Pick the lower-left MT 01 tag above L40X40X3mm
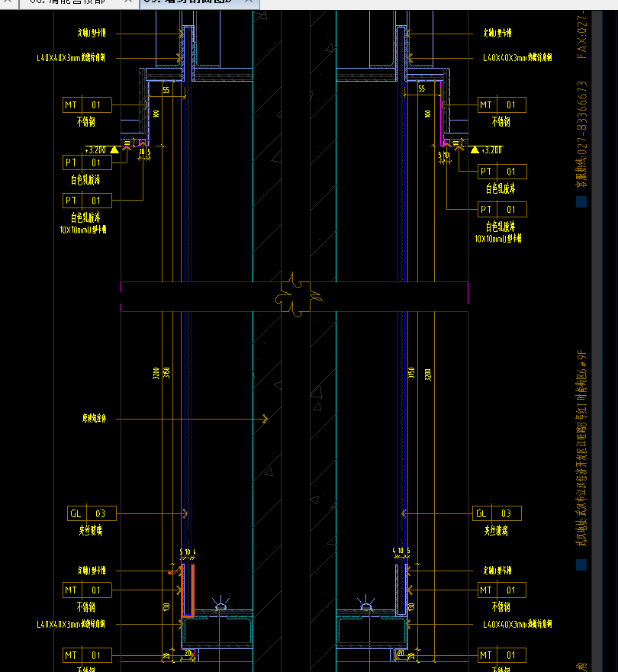Image resolution: width=618 pixels, height=672 pixels. (87, 590)
